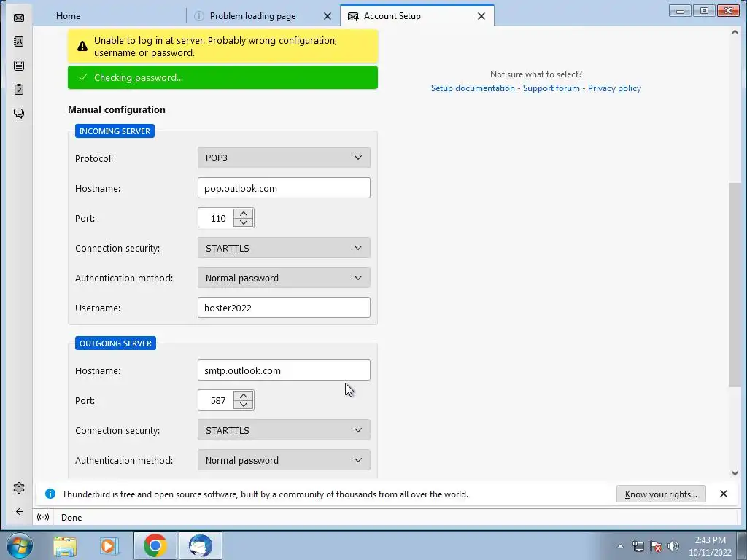The height and width of the screenshot is (560, 747).
Task: Close the Problem loading page tab
Action: (328, 16)
